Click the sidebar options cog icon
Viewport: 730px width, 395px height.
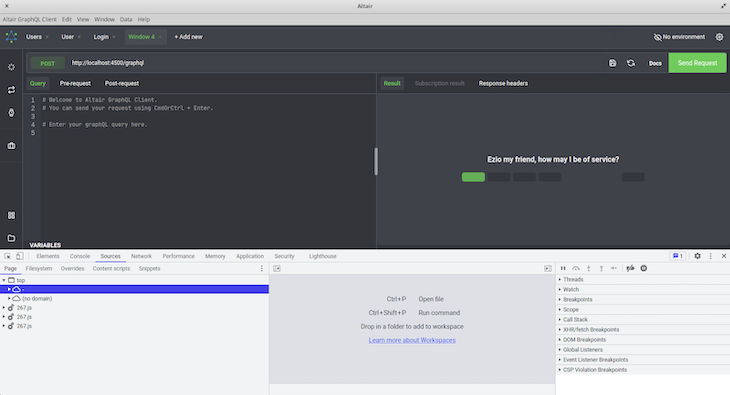click(x=11, y=67)
